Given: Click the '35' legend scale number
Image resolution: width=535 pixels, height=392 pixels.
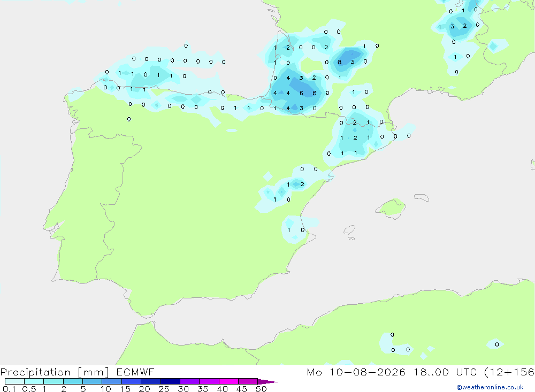Looking at the screenshot, I should pos(203,389).
